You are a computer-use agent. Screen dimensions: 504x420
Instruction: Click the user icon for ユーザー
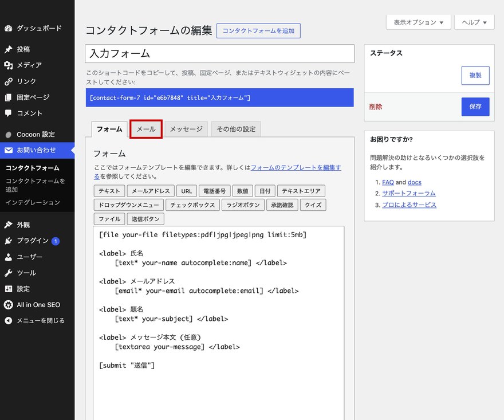coord(9,257)
